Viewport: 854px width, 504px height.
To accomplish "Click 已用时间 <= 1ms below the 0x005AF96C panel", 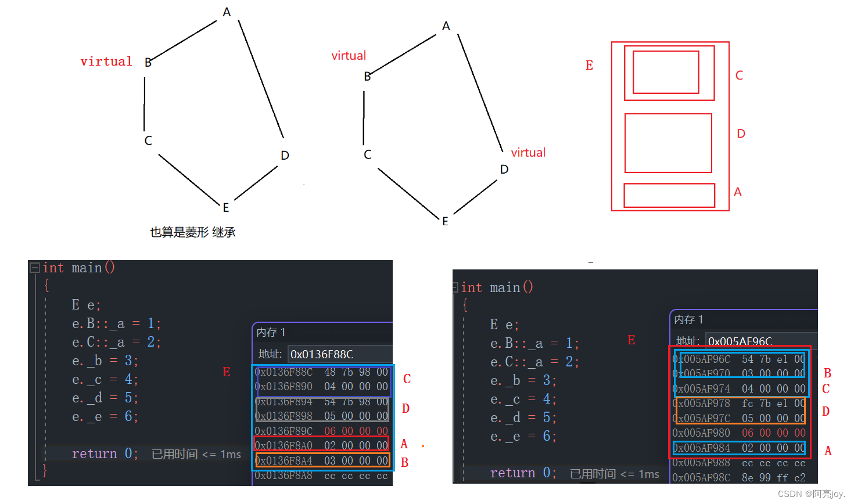I will point(615,474).
